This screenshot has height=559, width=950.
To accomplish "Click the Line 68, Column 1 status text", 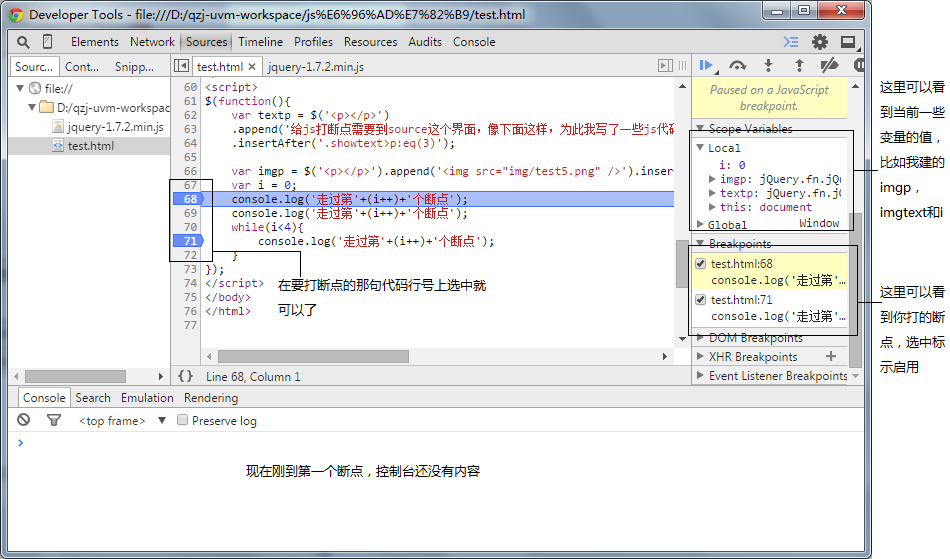I will coord(253,376).
